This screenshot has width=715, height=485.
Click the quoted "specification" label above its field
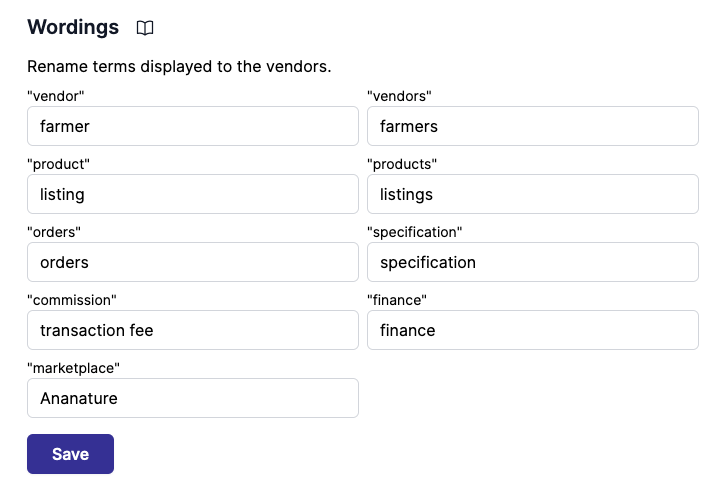tap(414, 232)
